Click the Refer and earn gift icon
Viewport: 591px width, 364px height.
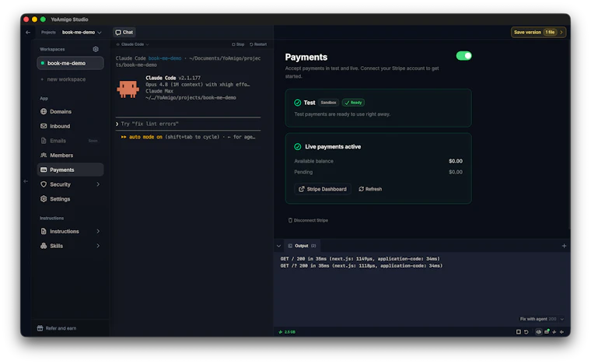click(40, 328)
